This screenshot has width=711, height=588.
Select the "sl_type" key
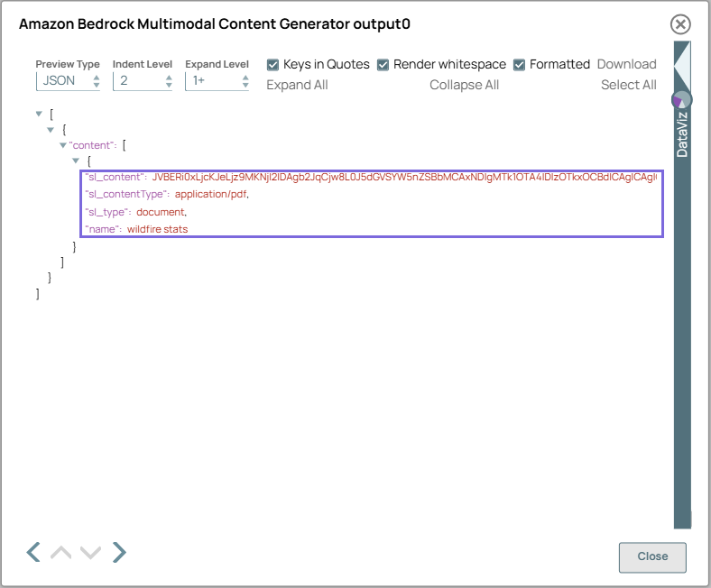pyautogui.click(x=107, y=212)
